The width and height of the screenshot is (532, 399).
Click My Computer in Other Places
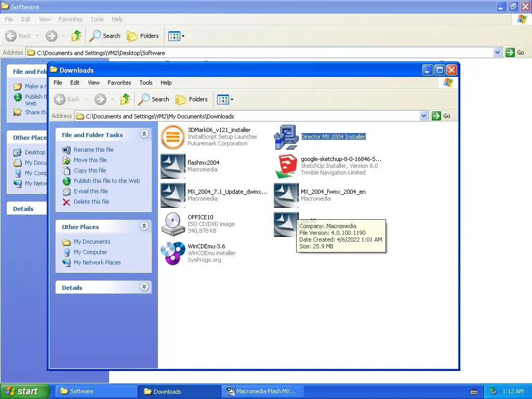(x=90, y=252)
